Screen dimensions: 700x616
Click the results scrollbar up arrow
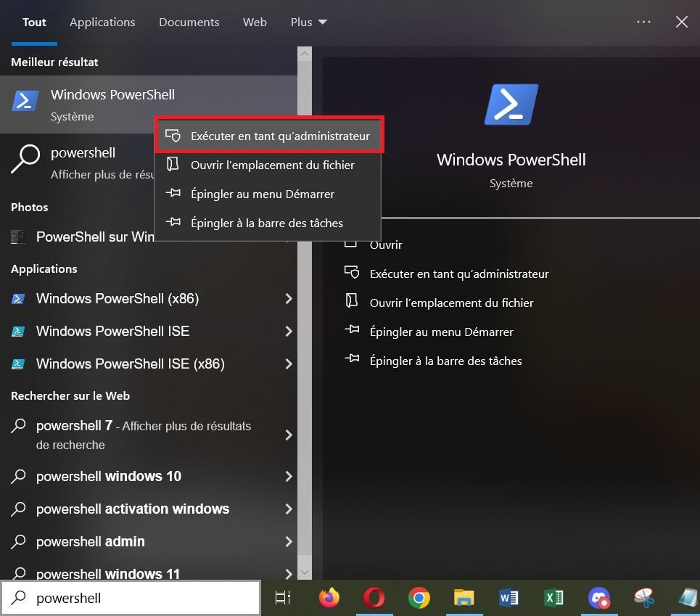point(305,54)
